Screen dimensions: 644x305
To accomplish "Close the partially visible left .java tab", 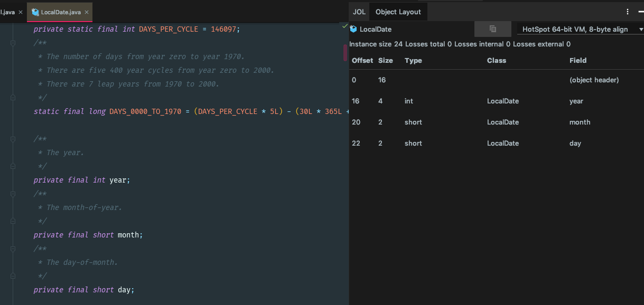I will coord(21,12).
